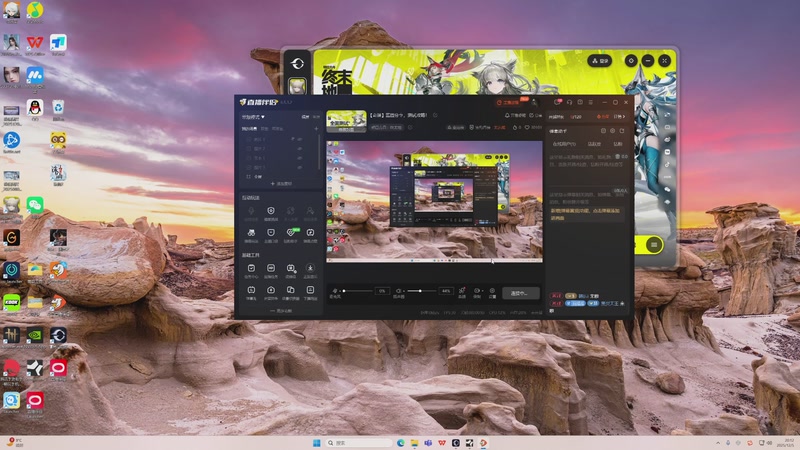800x450 pixels.
Task: Click the circled star icon in basic tools
Action: click(x=310, y=268)
